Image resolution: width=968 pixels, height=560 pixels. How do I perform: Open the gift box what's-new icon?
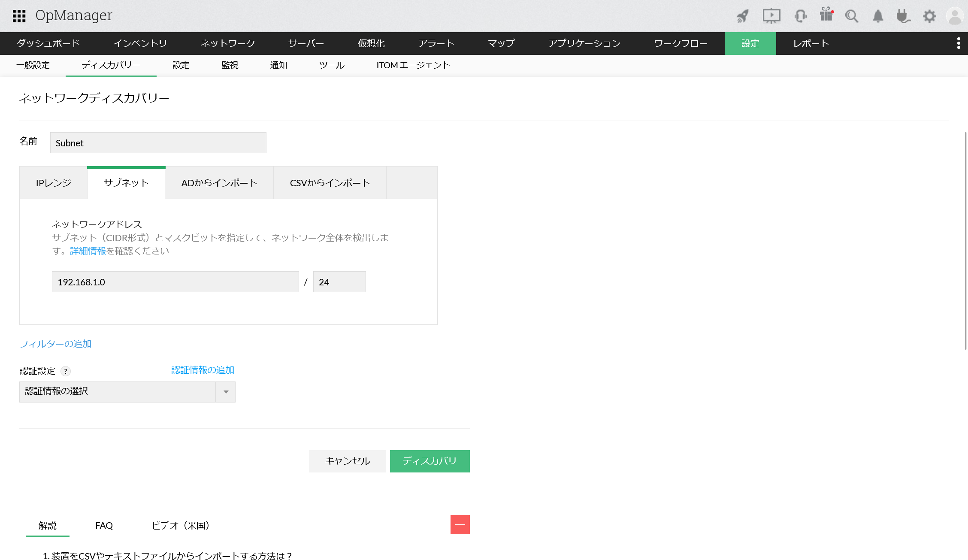point(826,15)
